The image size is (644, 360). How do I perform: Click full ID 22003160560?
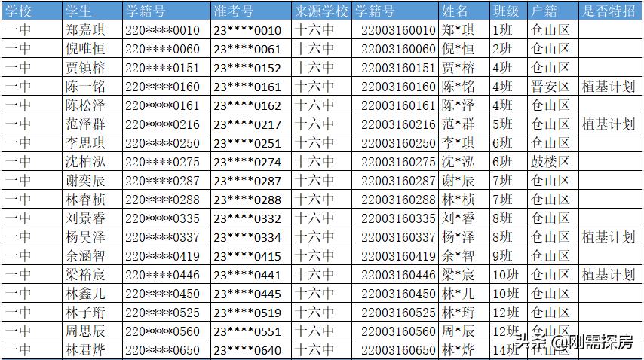coord(398,331)
